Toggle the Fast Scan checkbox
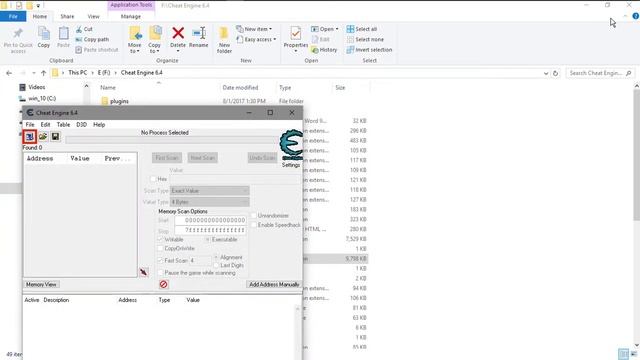The height and width of the screenshot is (360, 640). [161, 260]
